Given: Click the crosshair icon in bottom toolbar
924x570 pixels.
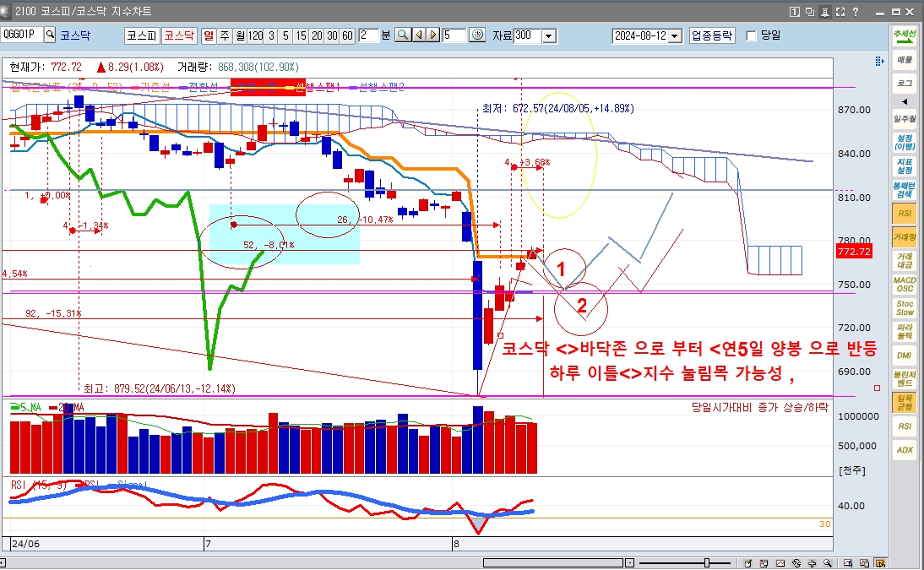Looking at the screenshot, I should 812,563.
